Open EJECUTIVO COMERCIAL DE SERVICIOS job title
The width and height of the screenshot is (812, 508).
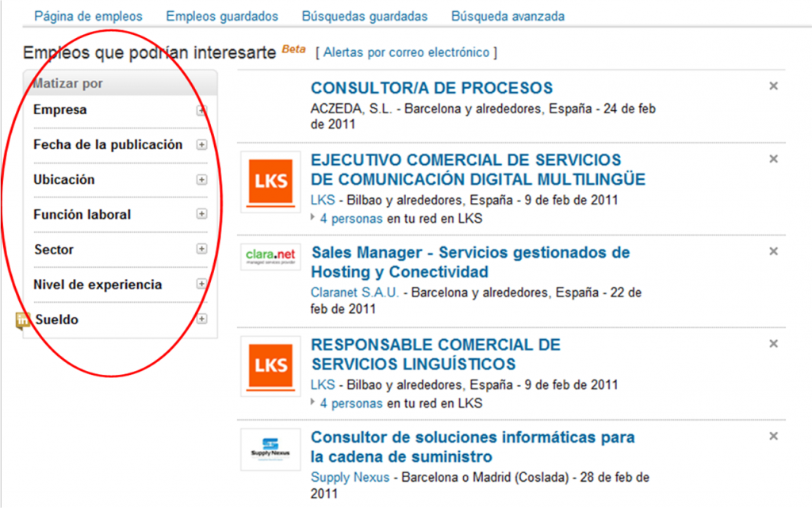pyautogui.click(x=478, y=170)
